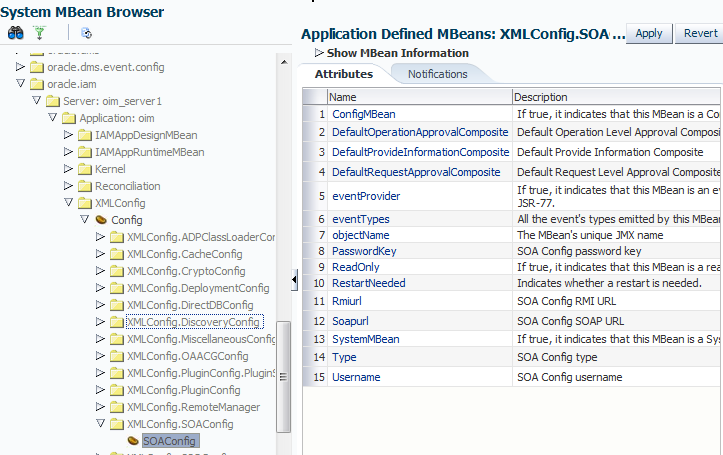Select XMLConfig.DiscoveryConfig tree item
Screen dimensions: 723x455
194,322
